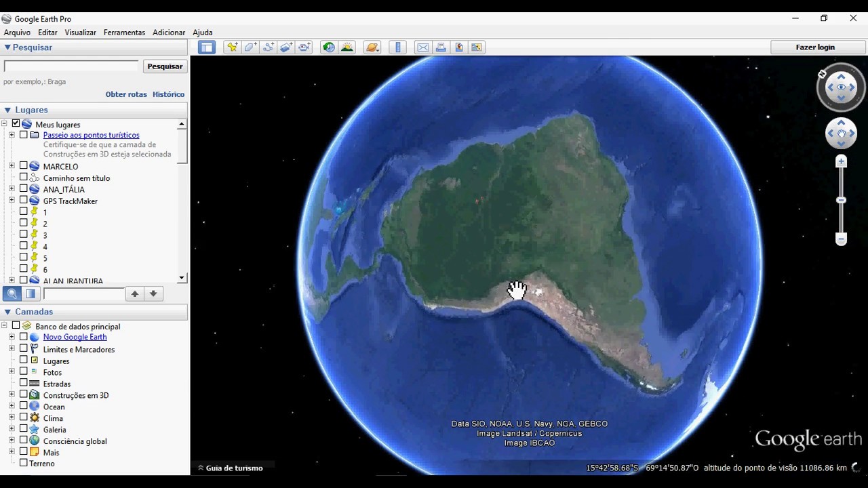Enable the Terreno layer checkbox

23,463
